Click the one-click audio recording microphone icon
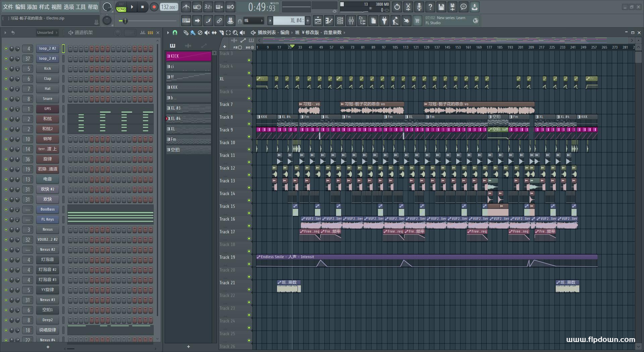Viewport: 644px width, 352px height. tap(419, 7)
